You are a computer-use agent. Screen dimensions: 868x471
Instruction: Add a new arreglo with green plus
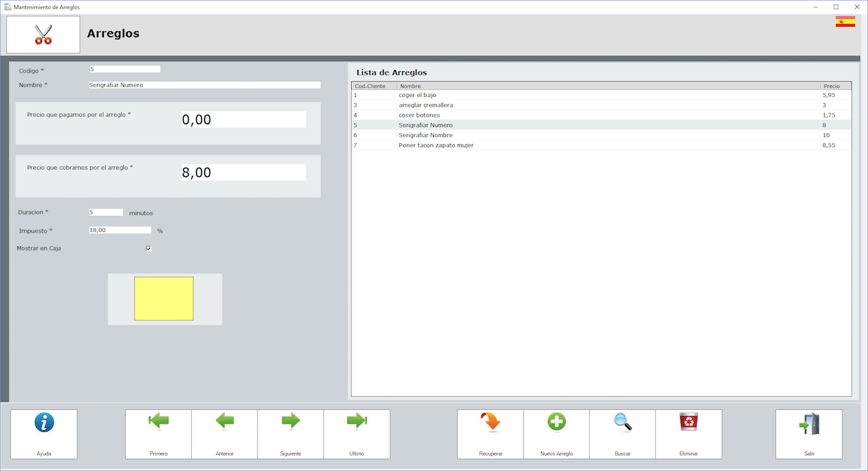(556, 422)
